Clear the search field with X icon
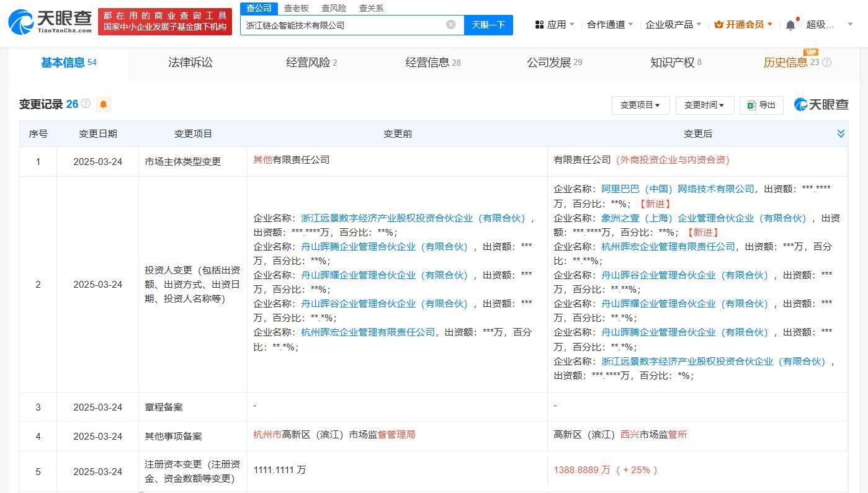Viewport: 868px width, 493px height. pos(451,25)
